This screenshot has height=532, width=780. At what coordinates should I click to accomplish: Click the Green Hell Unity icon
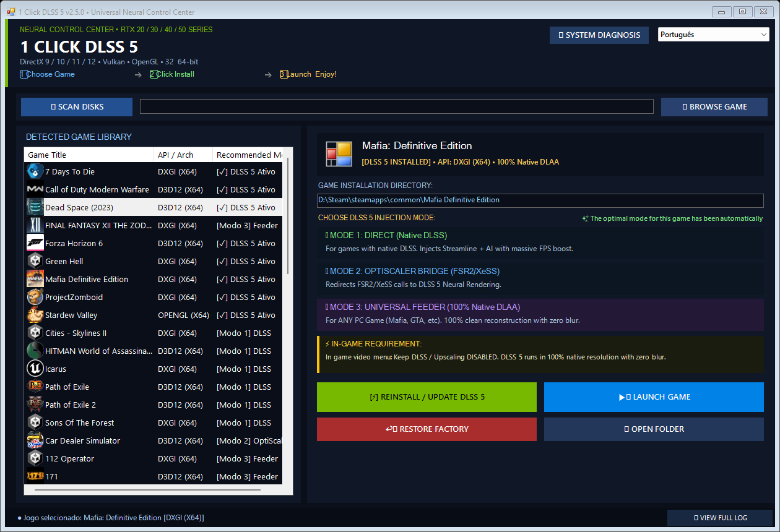click(35, 261)
